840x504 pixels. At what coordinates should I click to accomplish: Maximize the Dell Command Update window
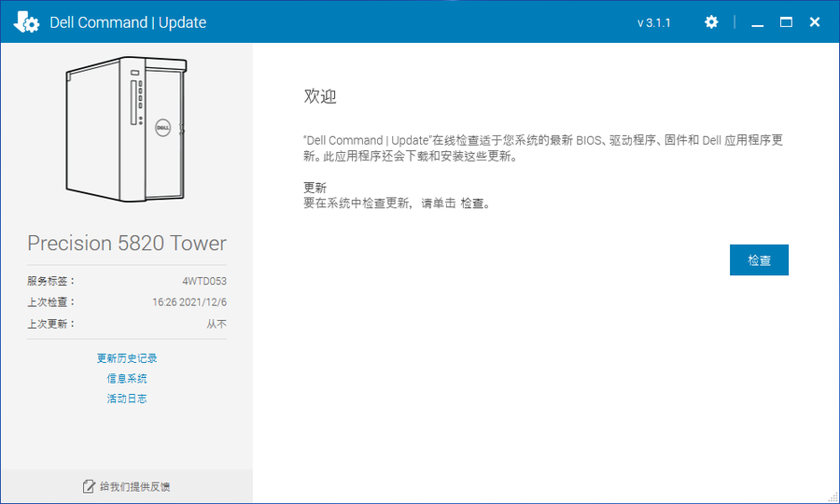click(786, 22)
